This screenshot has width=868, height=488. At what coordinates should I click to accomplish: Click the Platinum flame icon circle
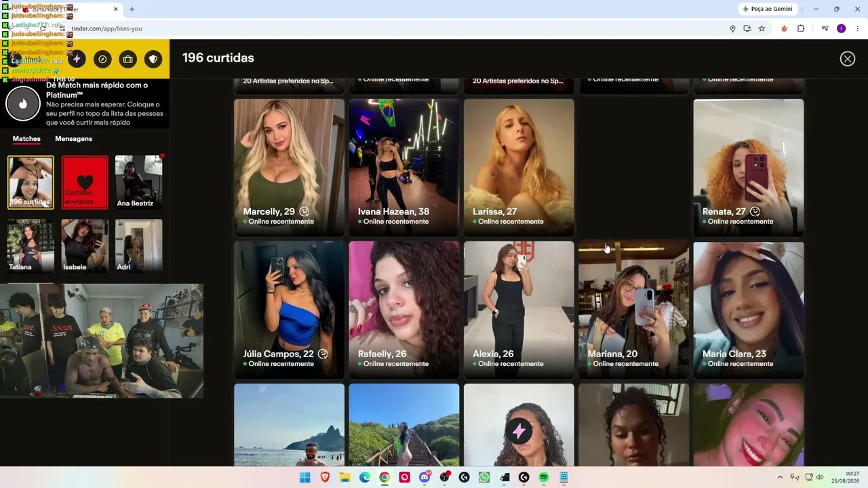(23, 104)
